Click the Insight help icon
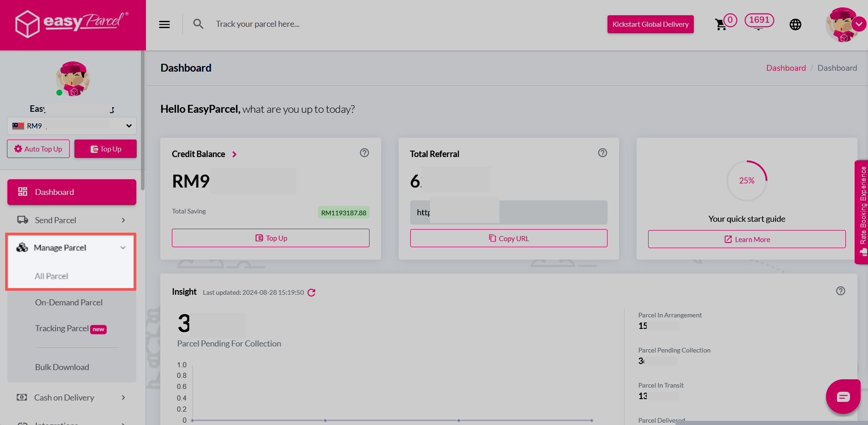This screenshot has height=425, width=868. 841,291
